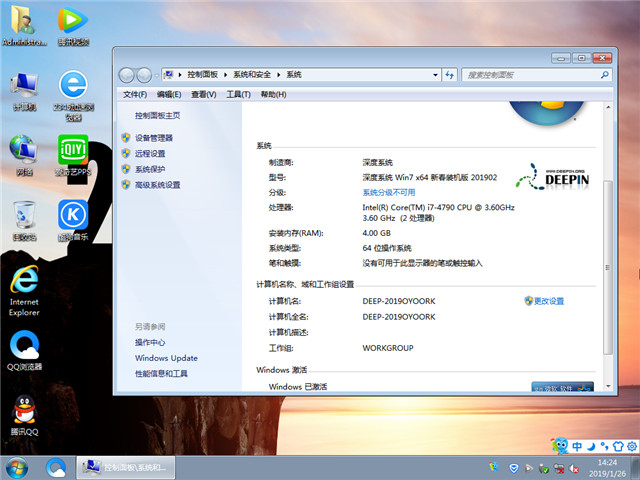Open the 查看(V) menu
The image size is (640, 480).
tap(204, 94)
